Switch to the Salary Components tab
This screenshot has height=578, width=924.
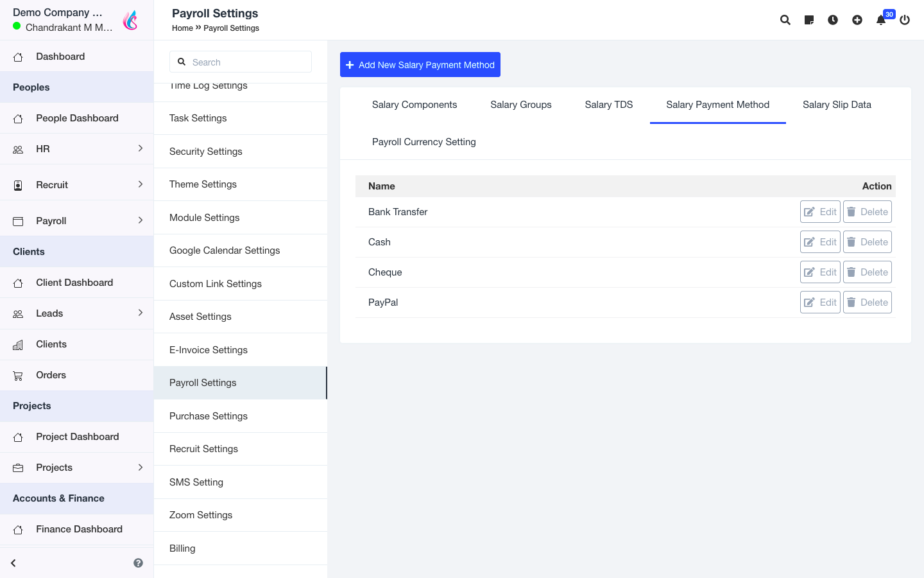pos(415,105)
